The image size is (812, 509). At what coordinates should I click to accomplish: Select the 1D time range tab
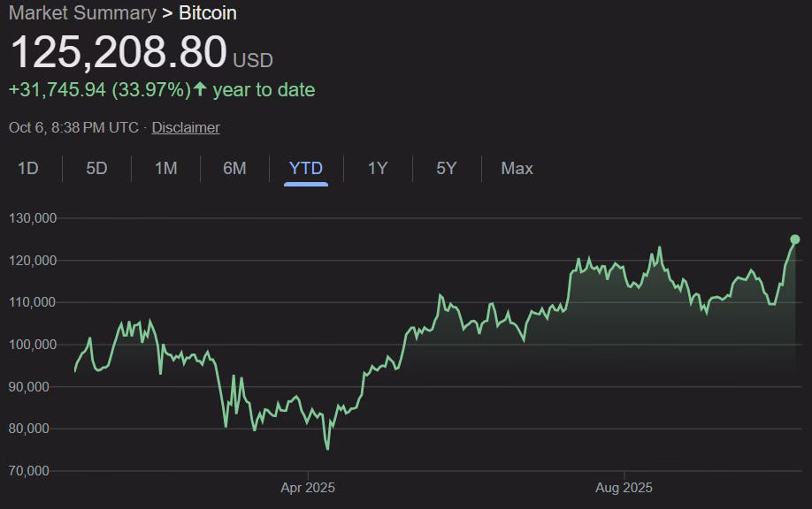(x=28, y=168)
